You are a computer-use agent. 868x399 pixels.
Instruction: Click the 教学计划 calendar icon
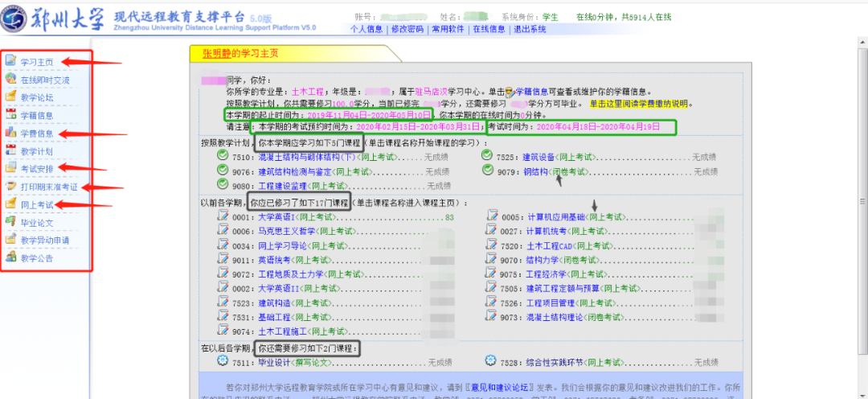(10, 150)
